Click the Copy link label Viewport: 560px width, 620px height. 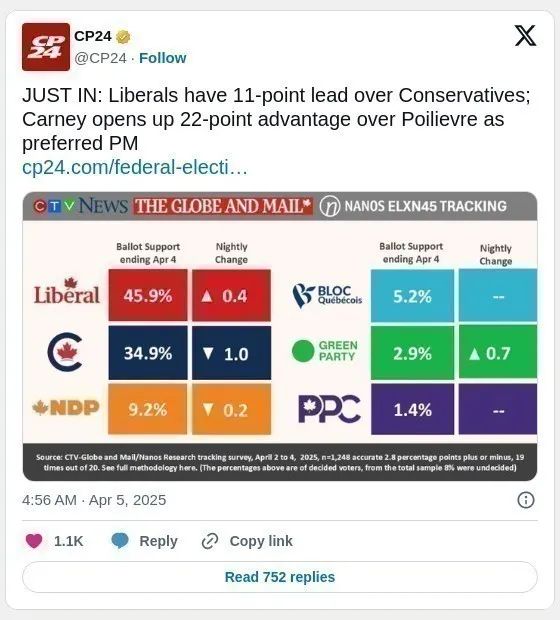coord(261,541)
